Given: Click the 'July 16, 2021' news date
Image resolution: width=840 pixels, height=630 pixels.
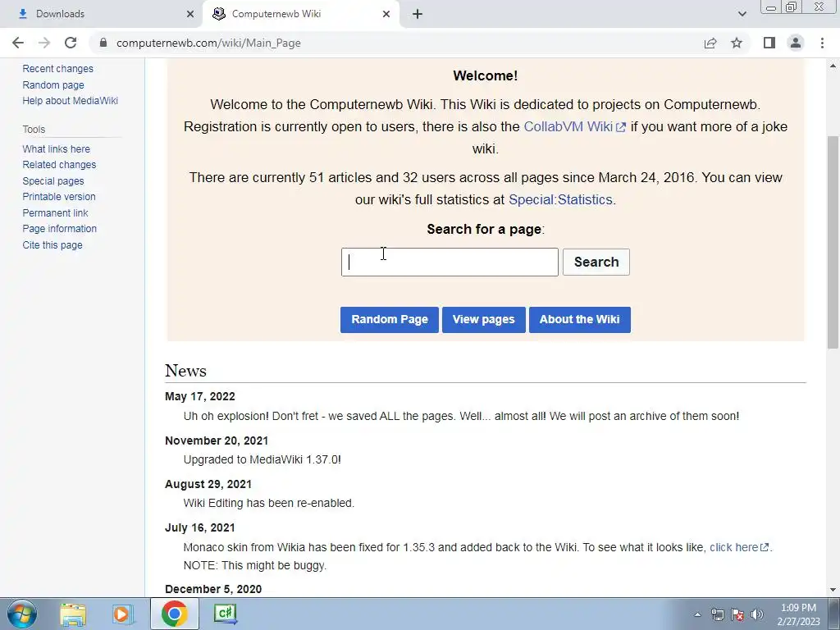Looking at the screenshot, I should 200,527.
